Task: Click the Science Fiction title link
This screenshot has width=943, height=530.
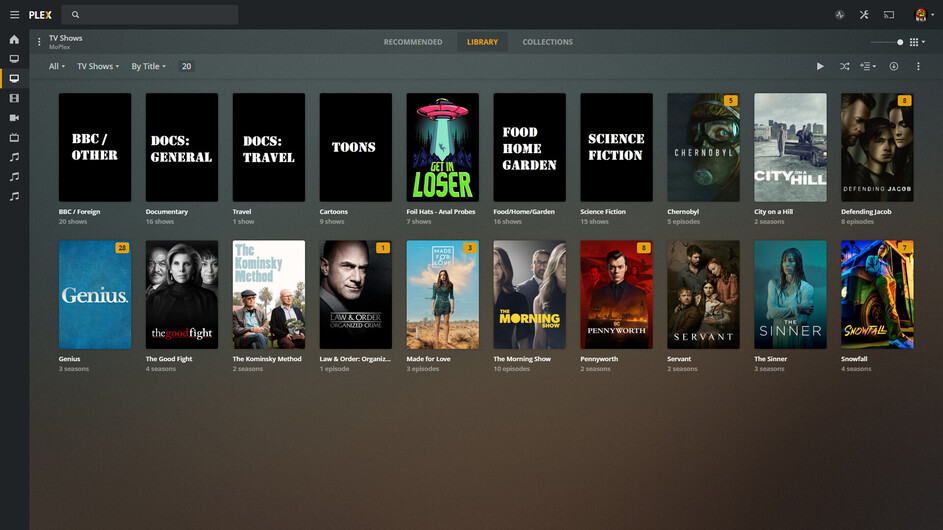Action: click(603, 212)
